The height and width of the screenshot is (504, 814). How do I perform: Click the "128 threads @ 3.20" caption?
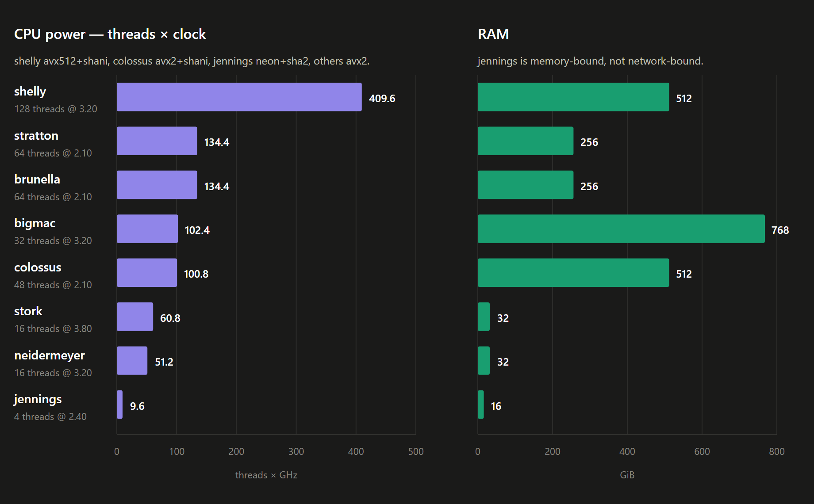[x=56, y=109]
